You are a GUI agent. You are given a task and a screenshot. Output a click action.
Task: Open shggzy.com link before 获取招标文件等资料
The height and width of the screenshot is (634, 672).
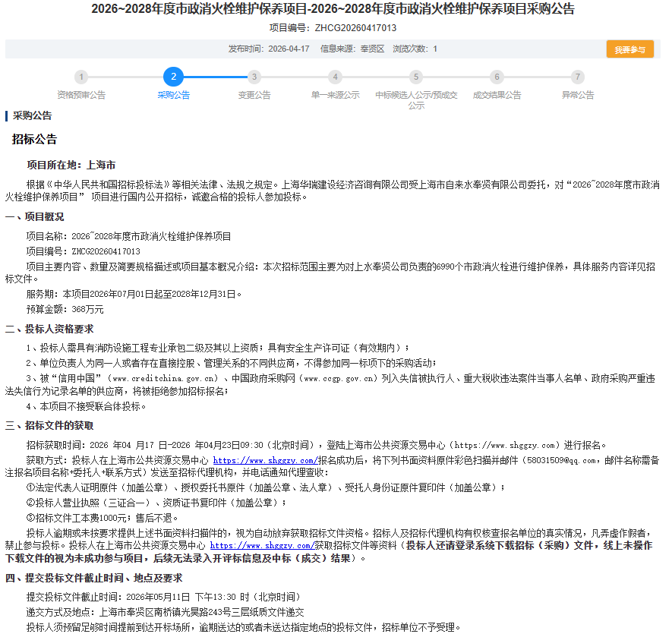261,546
